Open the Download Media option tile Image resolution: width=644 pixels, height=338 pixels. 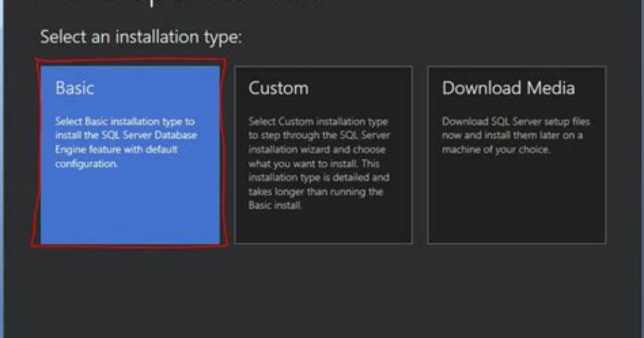click(517, 155)
